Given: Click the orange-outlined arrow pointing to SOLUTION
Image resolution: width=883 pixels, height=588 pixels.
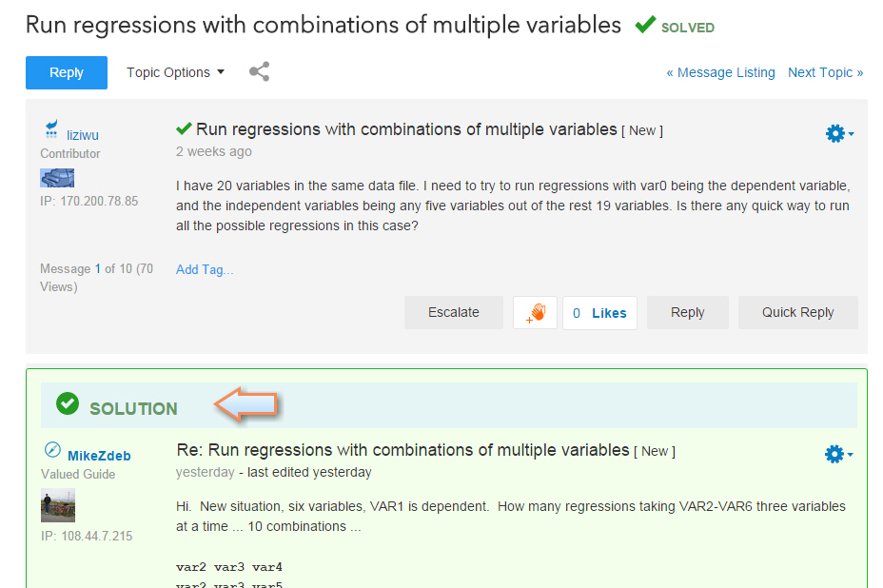Looking at the screenshot, I should click(245, 404).
